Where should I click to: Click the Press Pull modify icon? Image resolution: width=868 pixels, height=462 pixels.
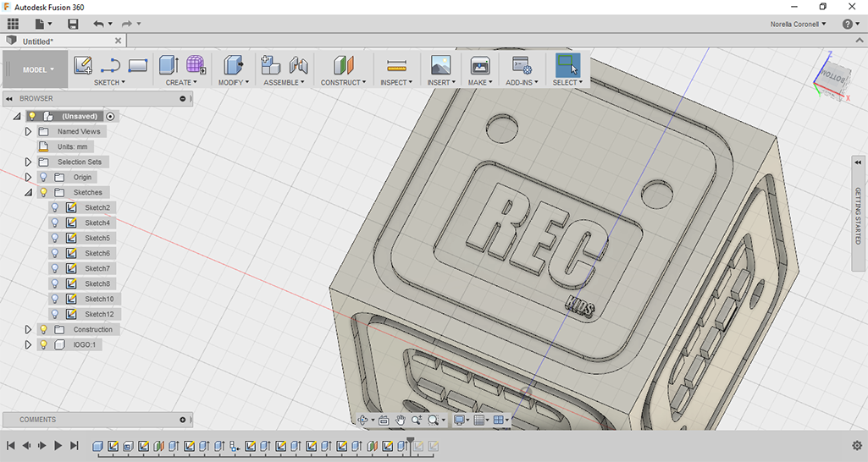233,65
